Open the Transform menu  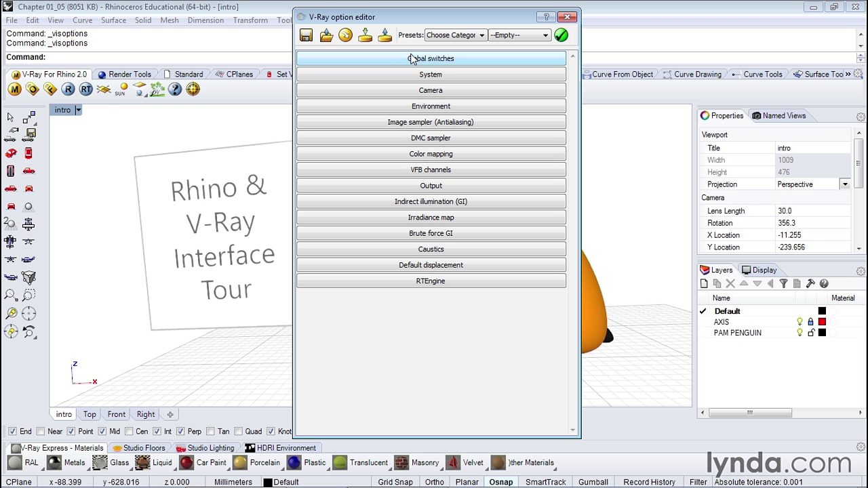click(250, 20)
